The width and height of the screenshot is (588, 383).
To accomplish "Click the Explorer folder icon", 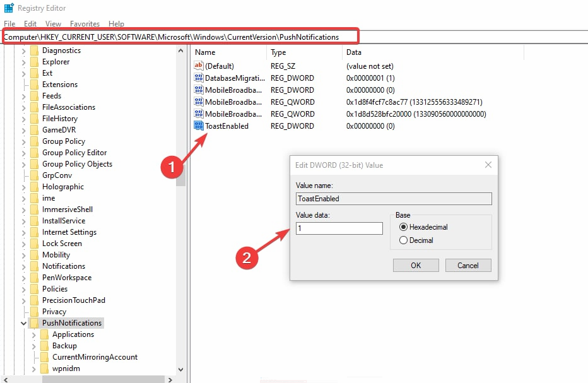I will [x=34, y=62].
